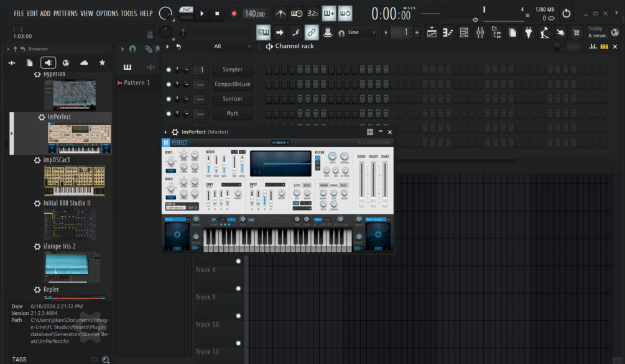Viewport: 625px width, 364px height.
Task: Open playlist picker menu arrow
Action: point(123,48)
